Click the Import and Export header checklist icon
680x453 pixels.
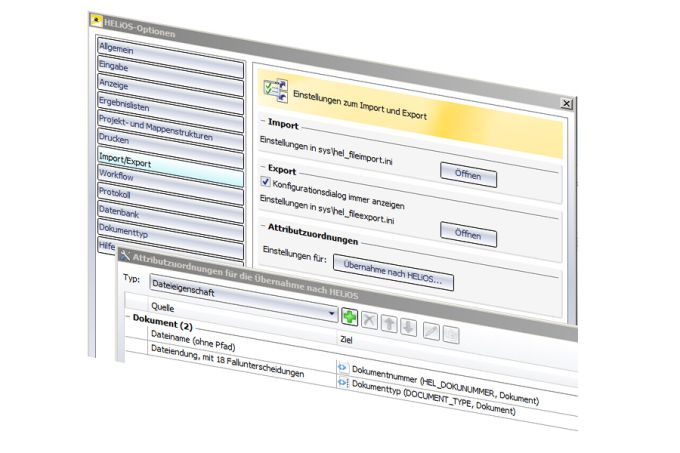click(x=275, y=90)
